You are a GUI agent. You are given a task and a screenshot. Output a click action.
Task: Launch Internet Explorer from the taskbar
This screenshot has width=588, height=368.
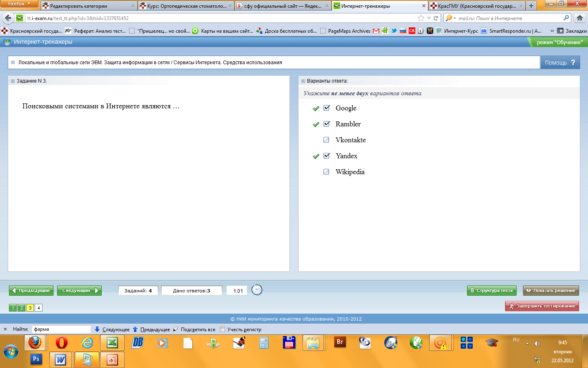point(87,343)
